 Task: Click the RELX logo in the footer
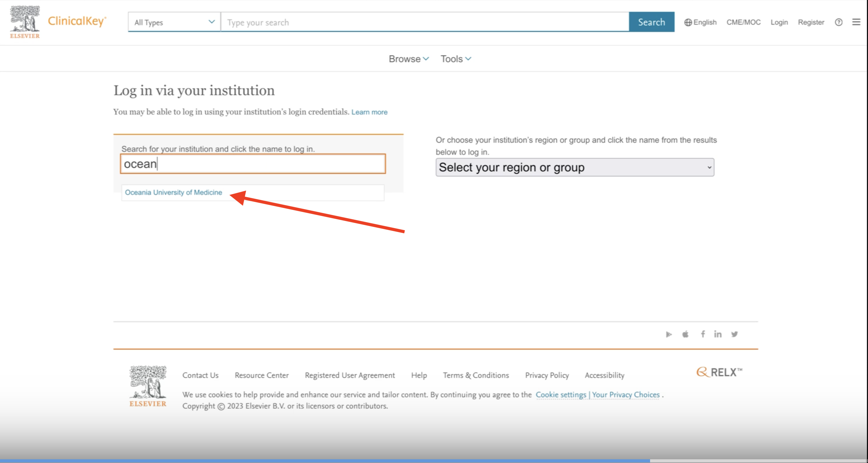[719, 372]
